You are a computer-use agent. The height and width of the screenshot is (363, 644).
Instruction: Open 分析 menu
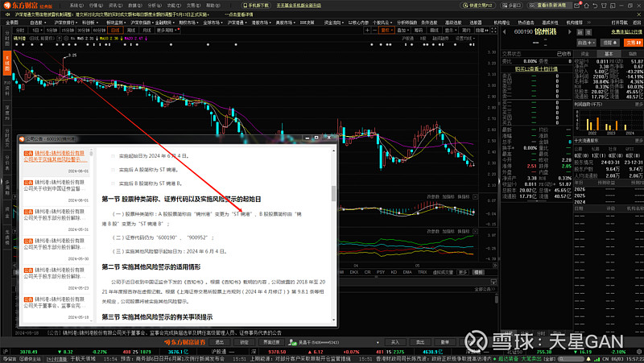click(155, 6)
